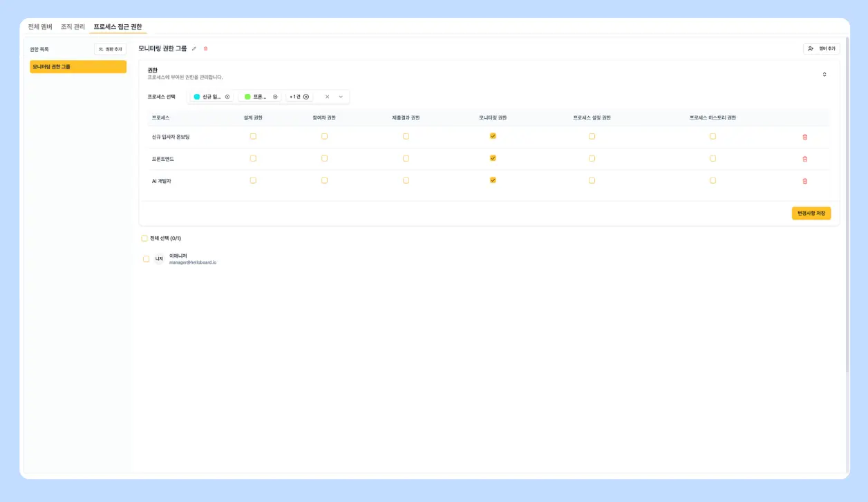Remove the 신규 입... chip from process selection
The height and width of the screenshot is (502, 868).
pos(227,97)
